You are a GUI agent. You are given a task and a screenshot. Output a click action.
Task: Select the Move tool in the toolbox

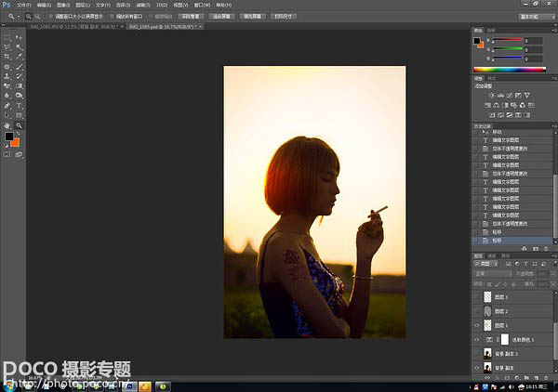click(x=19, y=35)
